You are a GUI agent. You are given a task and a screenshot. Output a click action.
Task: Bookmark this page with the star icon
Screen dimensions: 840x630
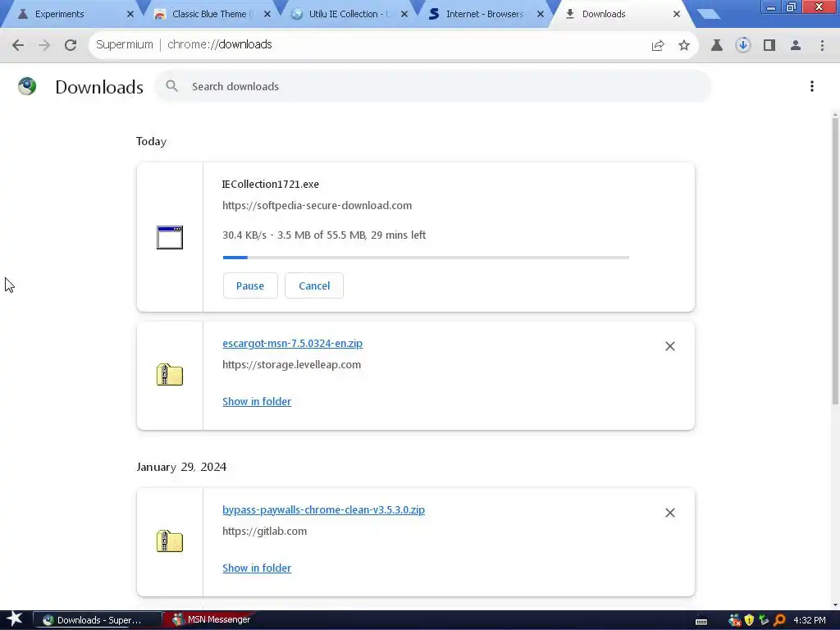pos(684,46)
